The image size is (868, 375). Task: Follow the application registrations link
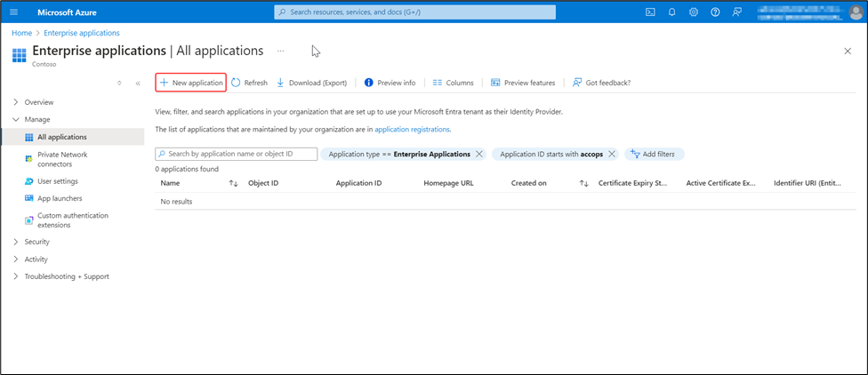(x=412, y=130)
